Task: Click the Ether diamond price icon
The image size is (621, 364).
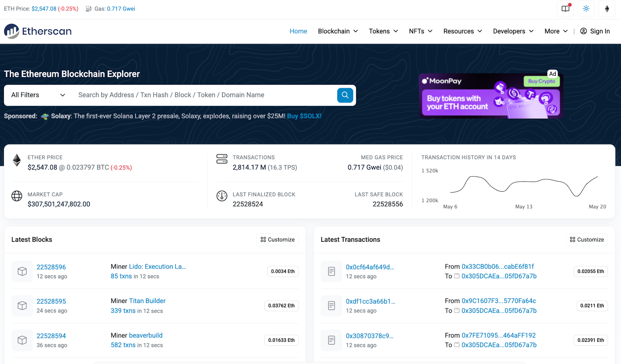Action: tap(17, 160)
